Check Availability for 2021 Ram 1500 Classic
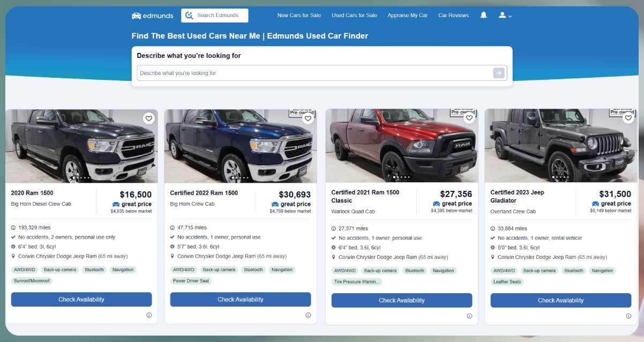Viewport: 644px width, 342px height. point(402,300)
